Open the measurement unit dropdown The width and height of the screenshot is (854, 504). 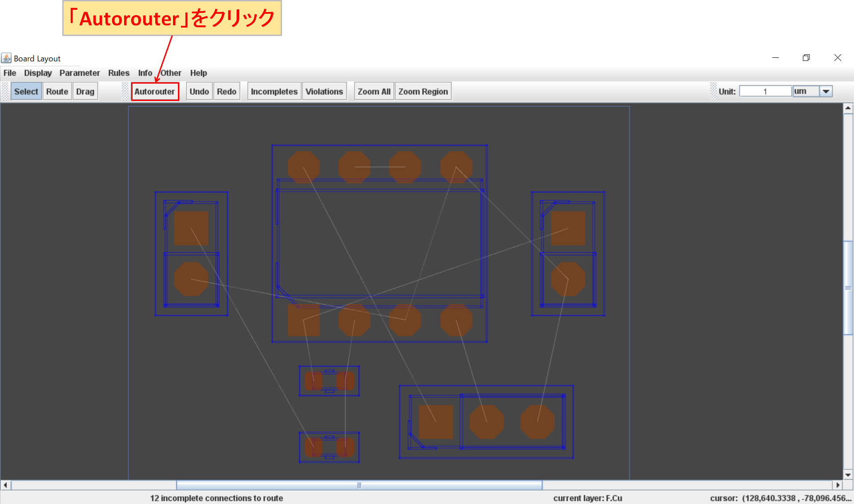point(826,91)
